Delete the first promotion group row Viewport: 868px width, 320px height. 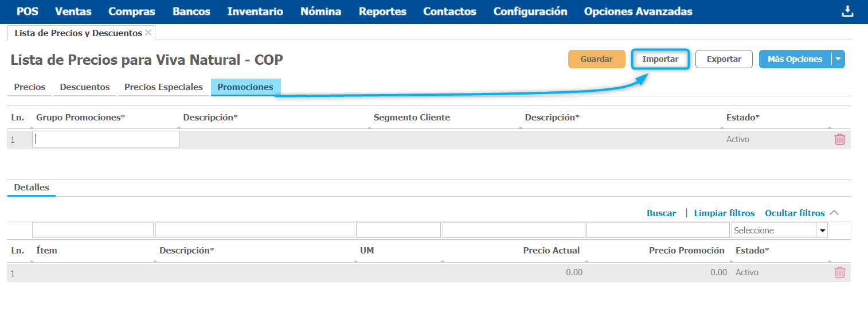click(839, 139)
